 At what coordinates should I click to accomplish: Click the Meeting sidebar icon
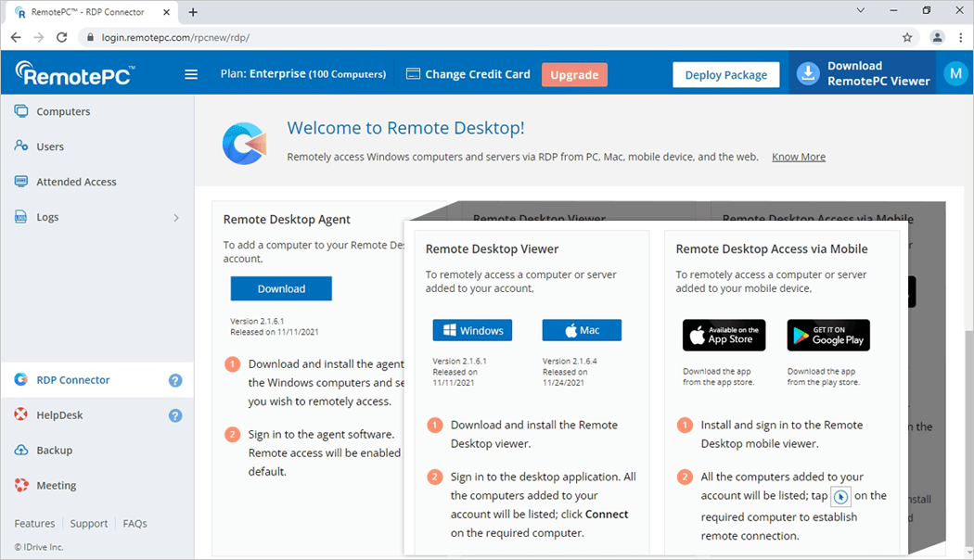pos(20,485)
